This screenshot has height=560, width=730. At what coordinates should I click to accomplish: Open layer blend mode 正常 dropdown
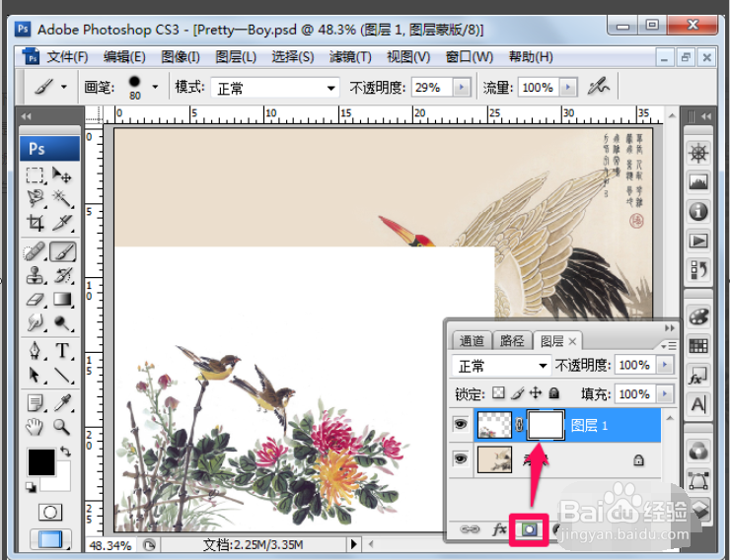coord(501,366)
